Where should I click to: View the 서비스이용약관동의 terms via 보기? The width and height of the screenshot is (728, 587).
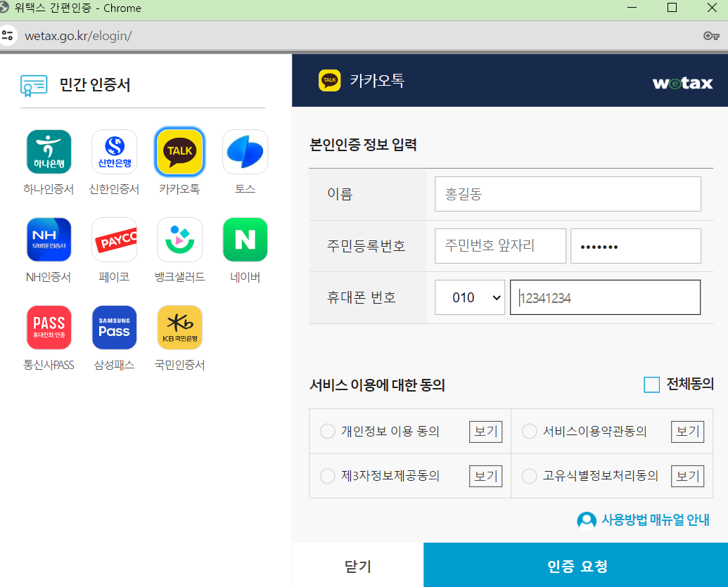pyautogui.click(x=687, y=432)
